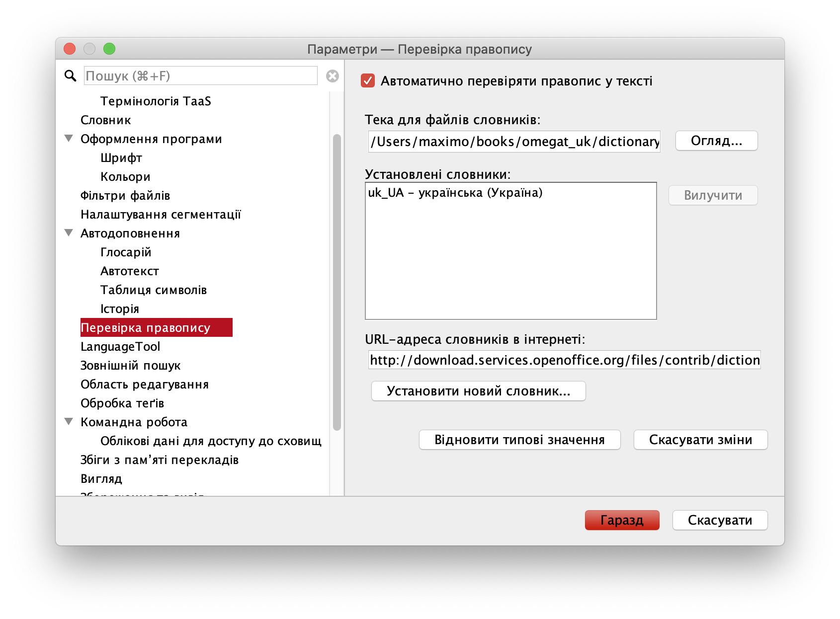This screenshot has width=840, height=619.
Task: Click the dictionary folder path field
Action: tap(514, 142)
